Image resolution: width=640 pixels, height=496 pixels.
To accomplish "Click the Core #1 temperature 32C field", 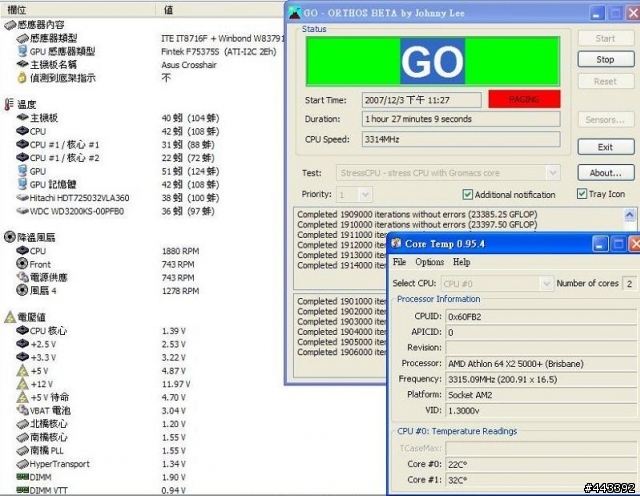I will 542,480.
